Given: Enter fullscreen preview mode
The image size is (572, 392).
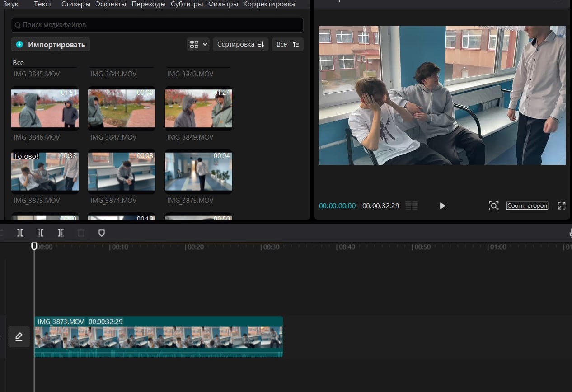Looking at the screenshot, I should 562,206.
